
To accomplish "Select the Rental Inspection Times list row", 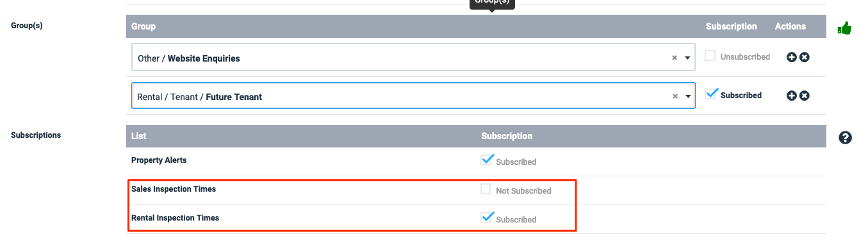I will pyautogui.click(x=476, y=218).
